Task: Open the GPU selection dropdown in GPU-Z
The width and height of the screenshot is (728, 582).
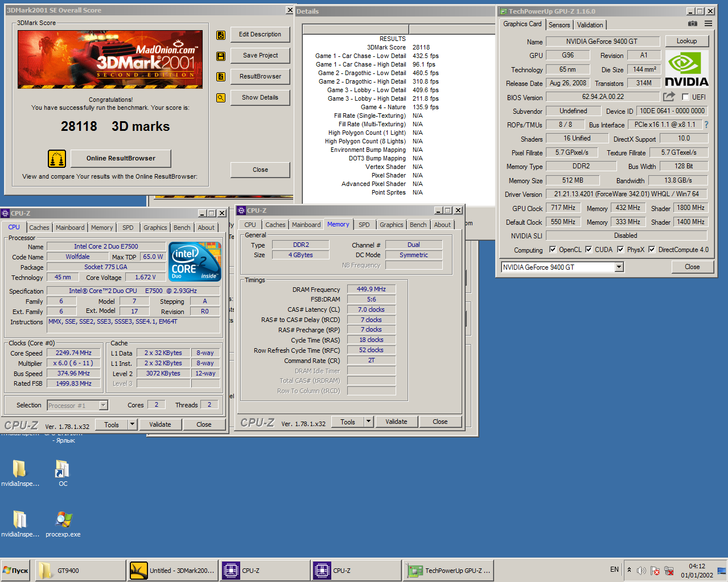Action: (619, 267)
